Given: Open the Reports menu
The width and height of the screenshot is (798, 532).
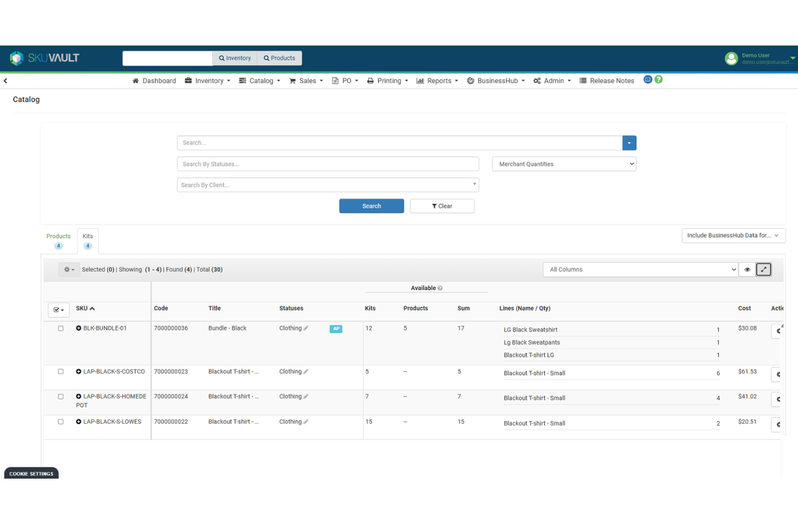Looking at the screenshot, I should click(x=437, y=80).
